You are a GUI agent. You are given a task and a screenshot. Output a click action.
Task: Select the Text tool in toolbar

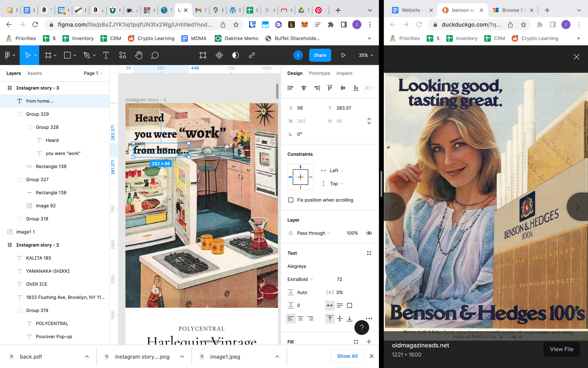(x=106, y=55)
